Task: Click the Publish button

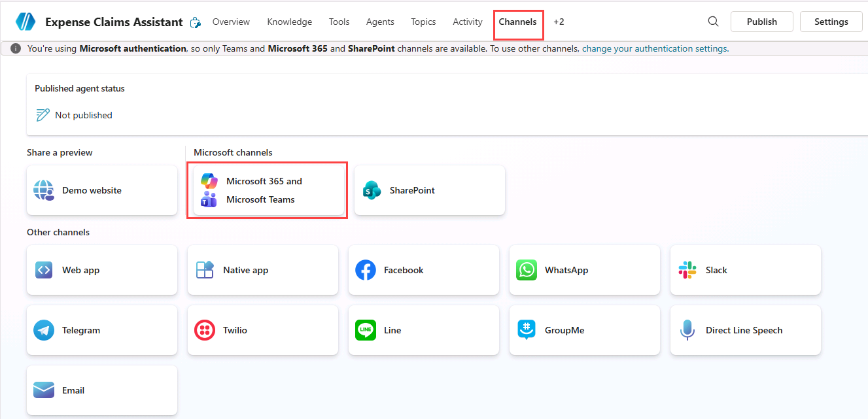Action: [761, 22]
